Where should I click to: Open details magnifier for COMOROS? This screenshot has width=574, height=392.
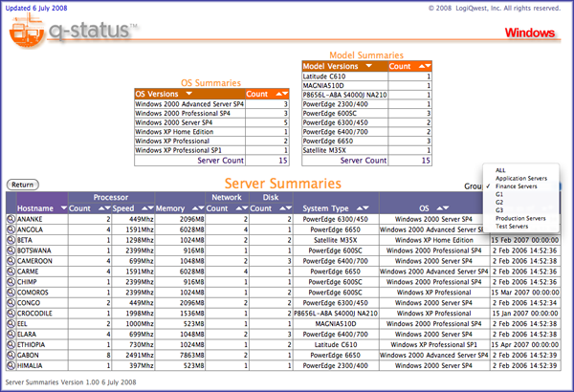point(11,292)
